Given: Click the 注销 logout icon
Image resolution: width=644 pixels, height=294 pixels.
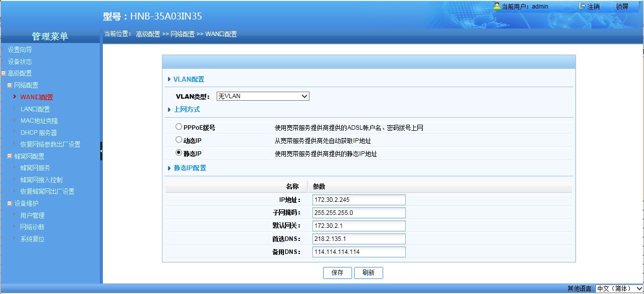Looking at the screenshot, I should (x=582, y=7).
